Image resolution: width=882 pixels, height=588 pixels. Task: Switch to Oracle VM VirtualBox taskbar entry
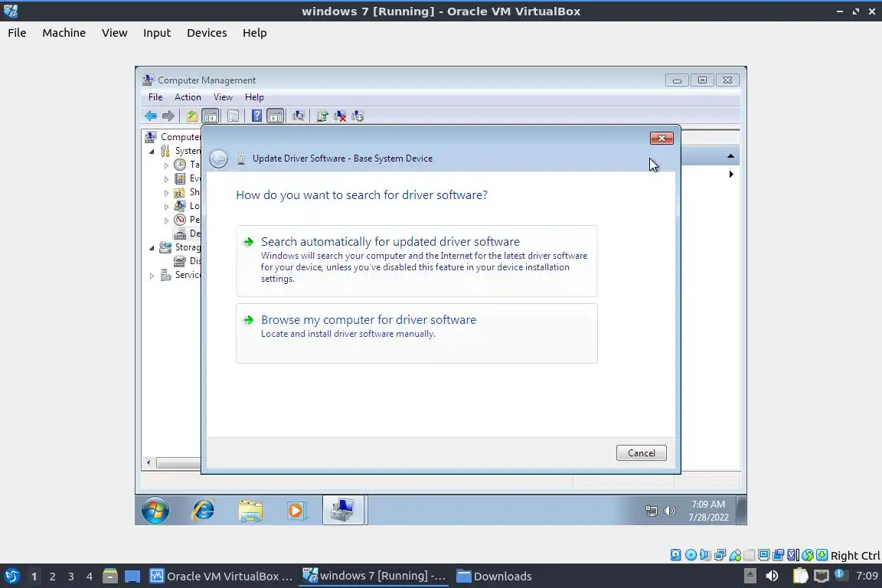221,576
